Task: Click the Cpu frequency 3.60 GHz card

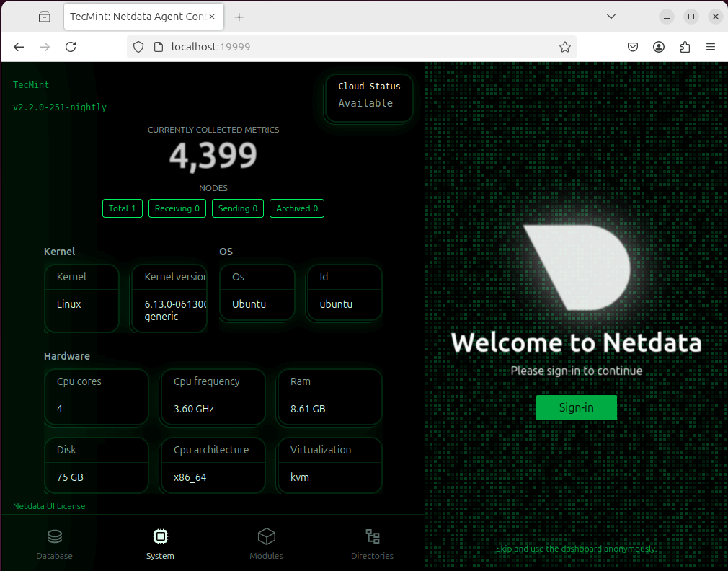Action: tap(213, 397)
